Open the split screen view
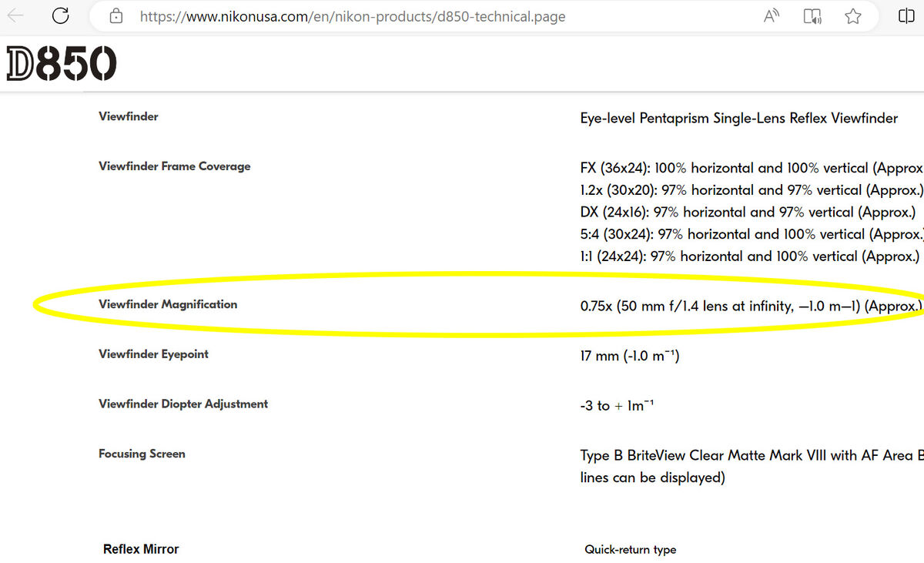The height and width of the screenshot is (563, 924). [907, 16]
